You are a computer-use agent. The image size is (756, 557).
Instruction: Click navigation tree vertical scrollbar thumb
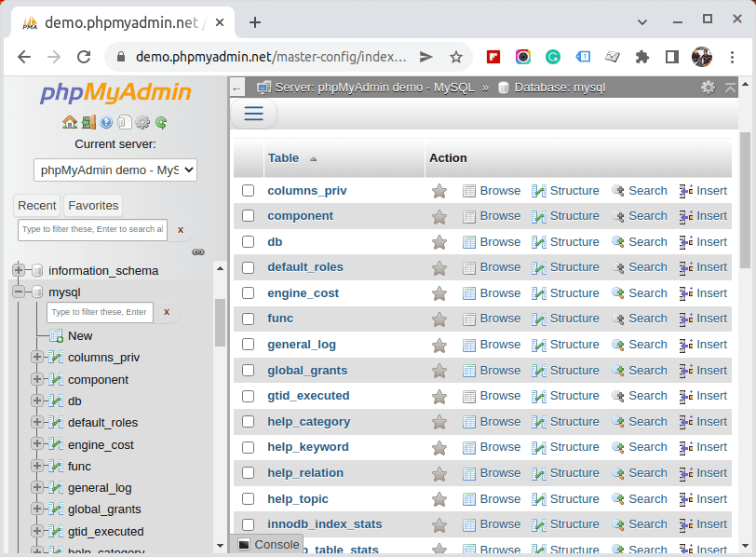click(220, 322)
